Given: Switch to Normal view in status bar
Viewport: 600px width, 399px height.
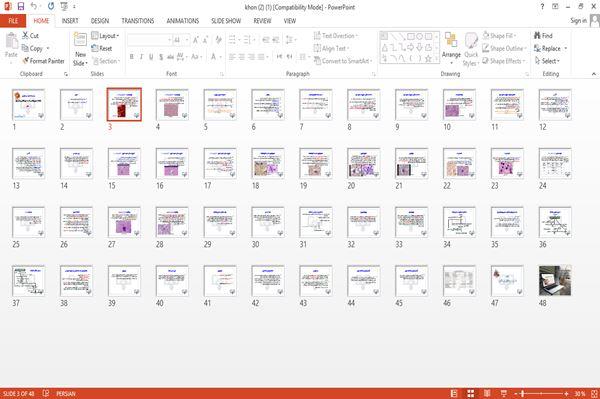Looking at the screenshot, I should pyautogui.click(x=454, y=393).
